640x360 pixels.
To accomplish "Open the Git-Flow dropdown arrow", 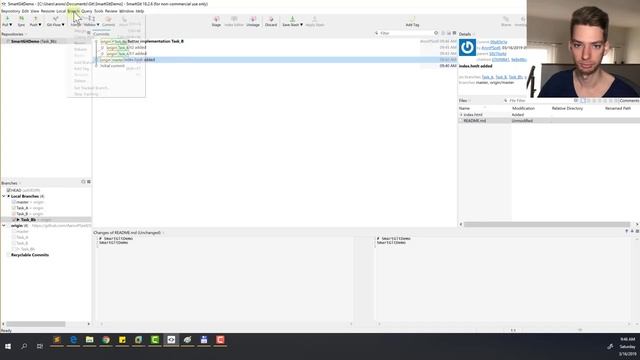I will click(x=63, y=25).
